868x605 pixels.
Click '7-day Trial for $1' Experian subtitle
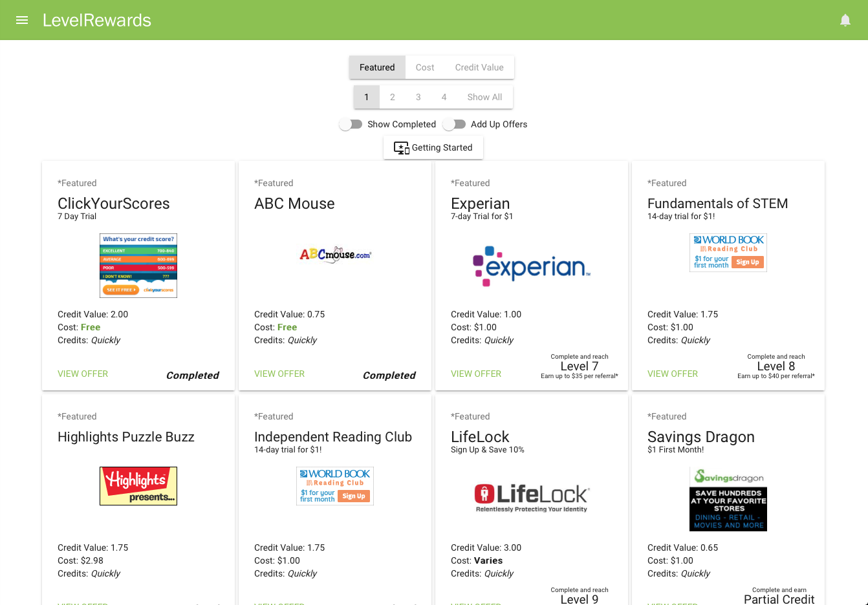tap(482, 217)
